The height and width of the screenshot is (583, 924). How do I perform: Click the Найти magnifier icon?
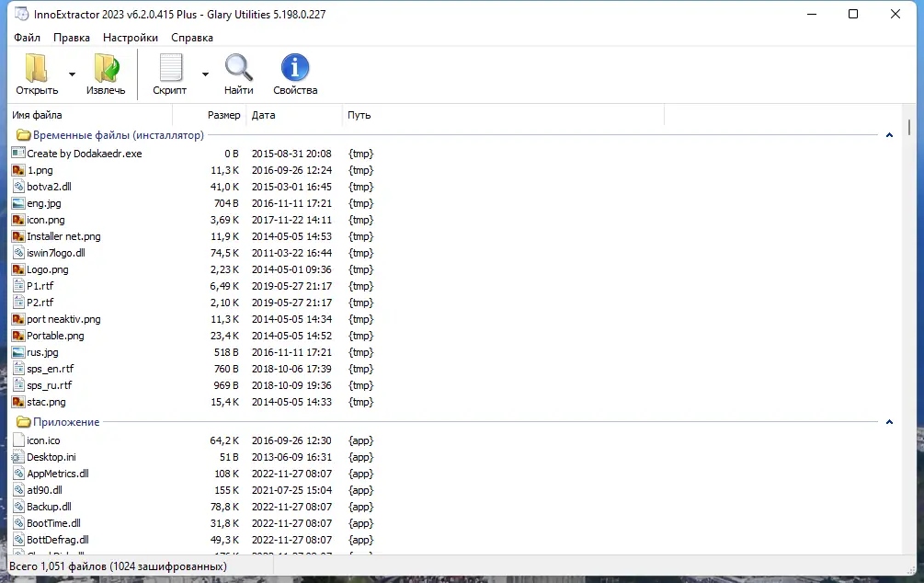coord(239,68)
